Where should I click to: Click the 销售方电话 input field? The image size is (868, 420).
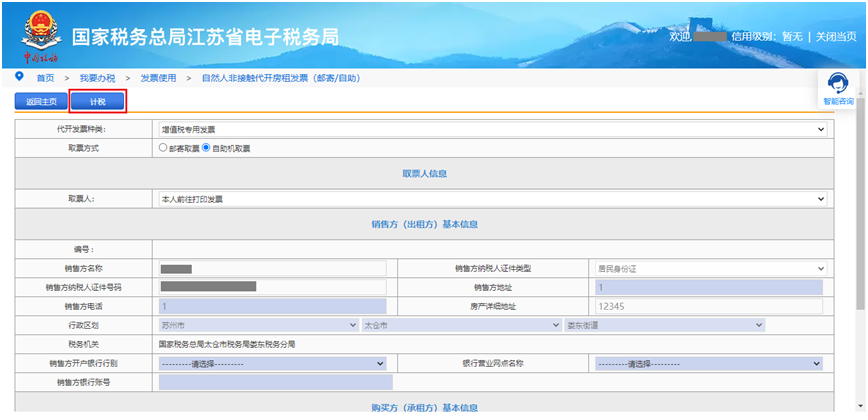[272, 306]
